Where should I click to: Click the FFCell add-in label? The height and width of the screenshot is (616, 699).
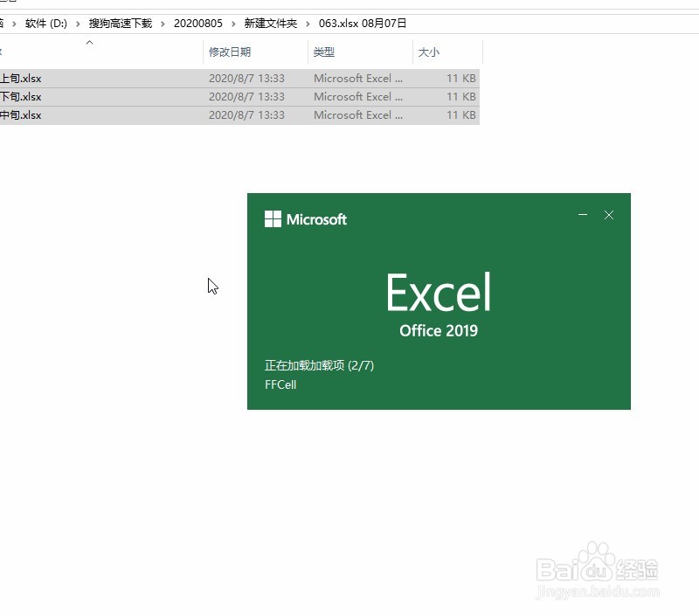pos(280,384)
